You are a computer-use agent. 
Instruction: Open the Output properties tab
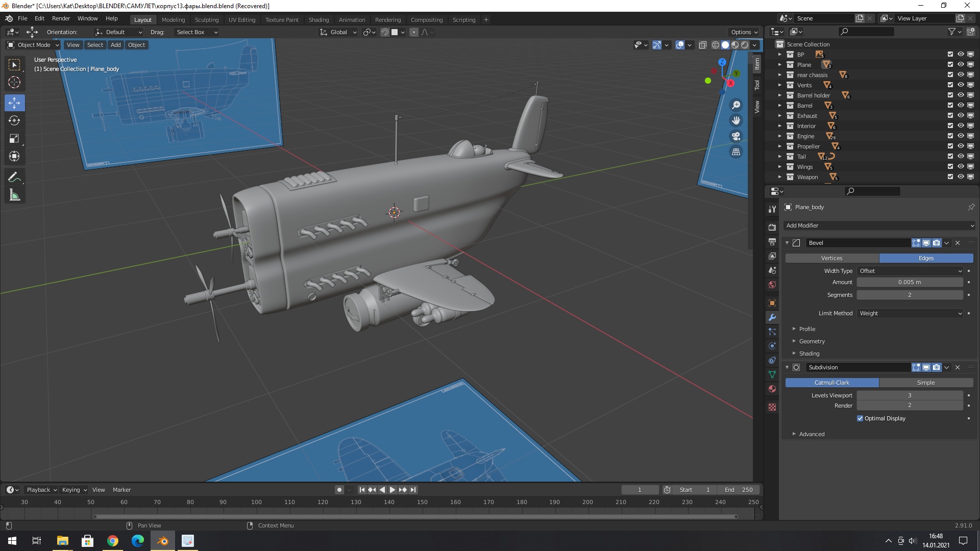coord(772,241)
